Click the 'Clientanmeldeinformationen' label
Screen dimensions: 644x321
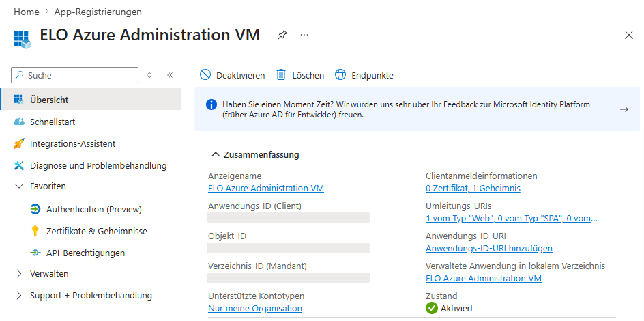pyautogui.click(x=482, y=176)
